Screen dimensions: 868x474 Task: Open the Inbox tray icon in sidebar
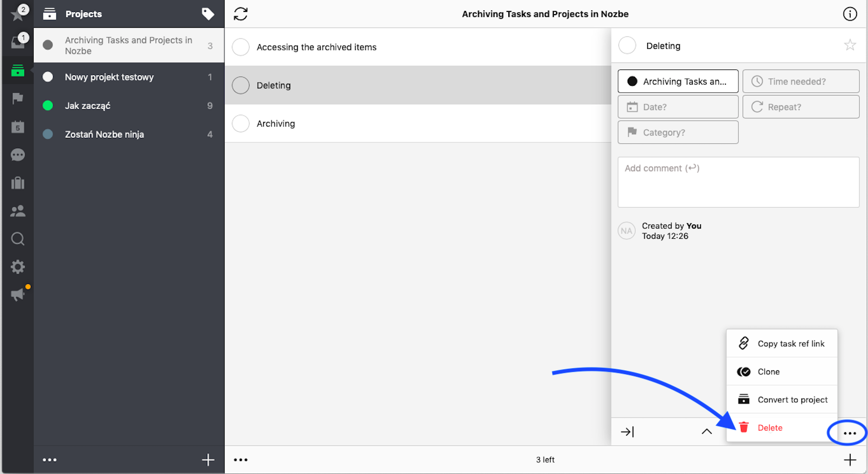tap(18, 42)
